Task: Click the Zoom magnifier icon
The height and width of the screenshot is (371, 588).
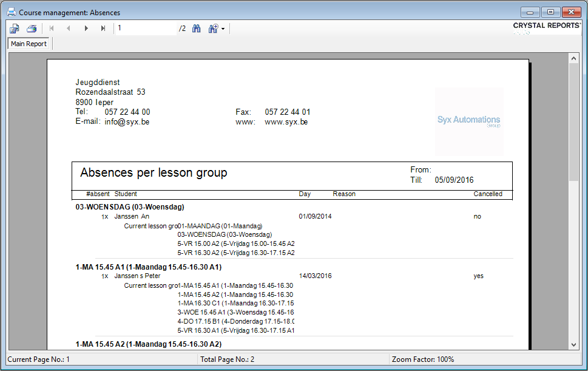Action: [212, 29]
